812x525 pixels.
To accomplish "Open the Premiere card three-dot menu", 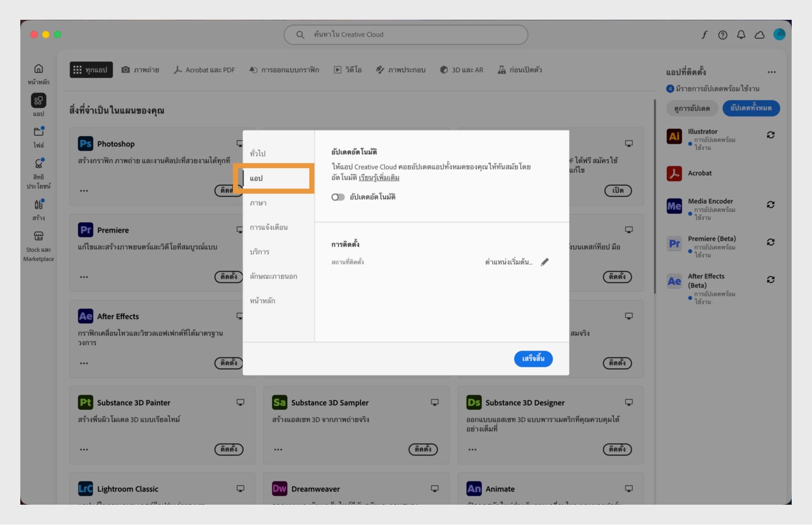I will 84,277.
